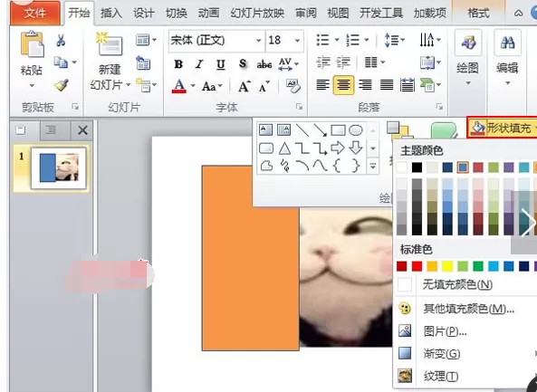Switch to outline view in pane
This screenshot has width=537, height=392.
(x=52, y=130)
